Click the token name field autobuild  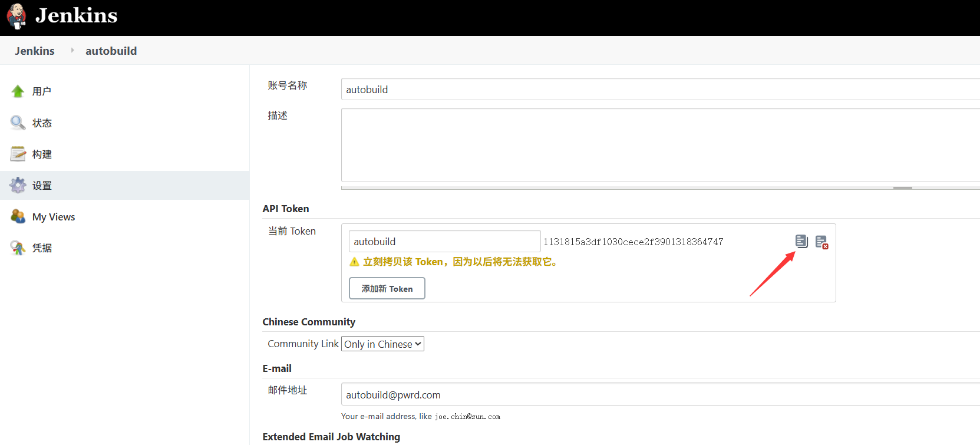pos(445,241)
